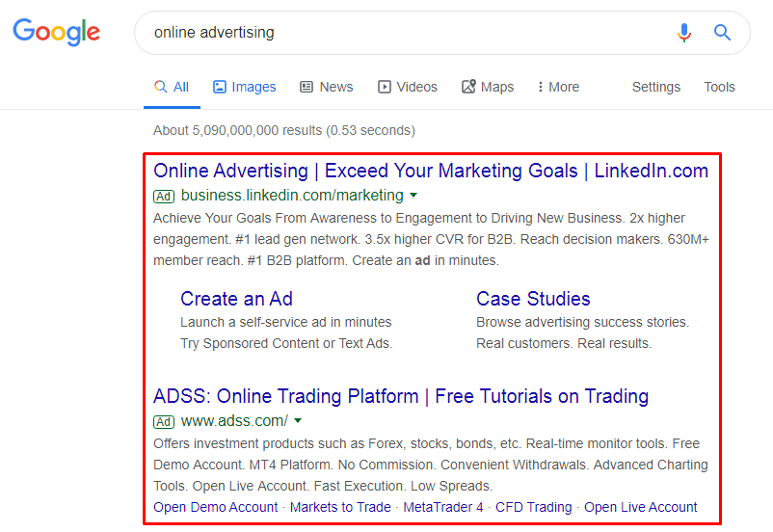Open the Create an Ad sitelink

coord(237,299)
